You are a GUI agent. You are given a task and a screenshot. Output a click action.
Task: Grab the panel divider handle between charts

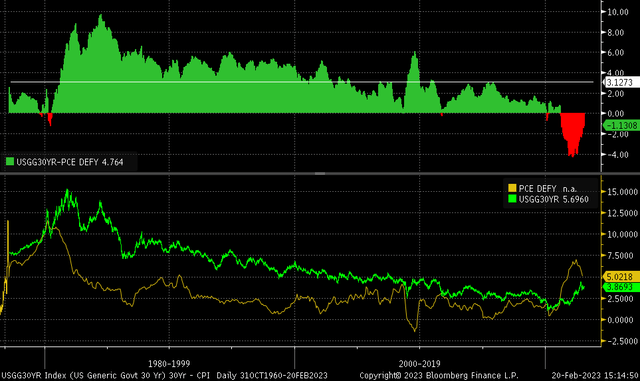[320, 174]
